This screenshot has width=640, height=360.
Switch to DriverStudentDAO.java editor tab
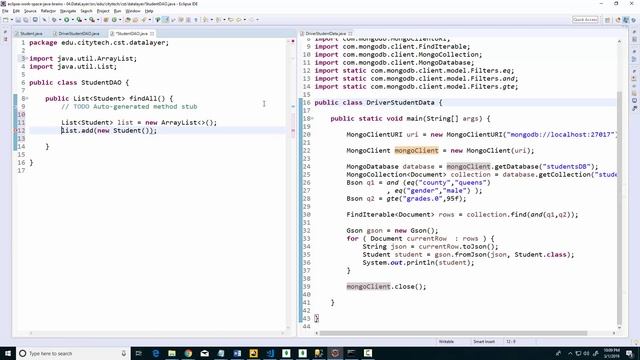tap(78, 33)
